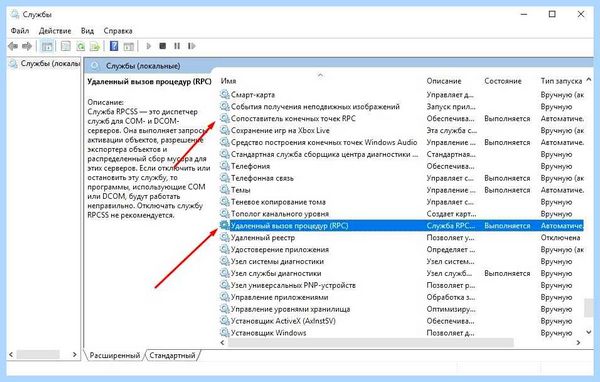
Task: Click gear icon of Узел системы диагностики
Action: pos(225,261)
